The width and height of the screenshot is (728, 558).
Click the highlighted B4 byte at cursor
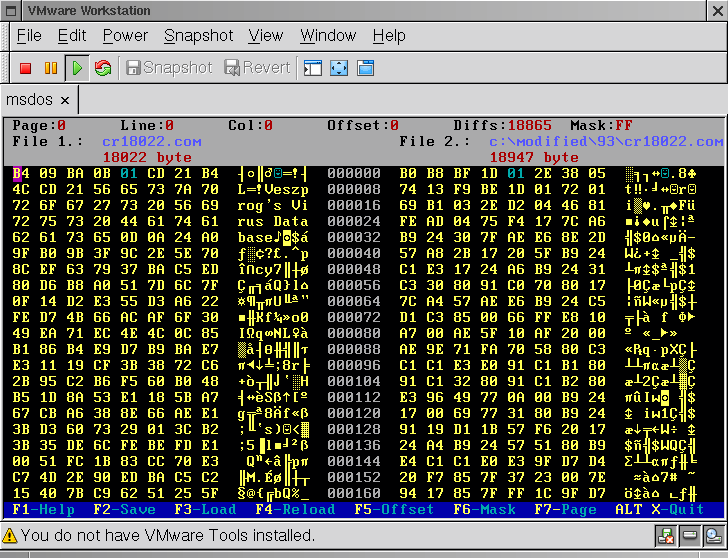click(21, 174)
